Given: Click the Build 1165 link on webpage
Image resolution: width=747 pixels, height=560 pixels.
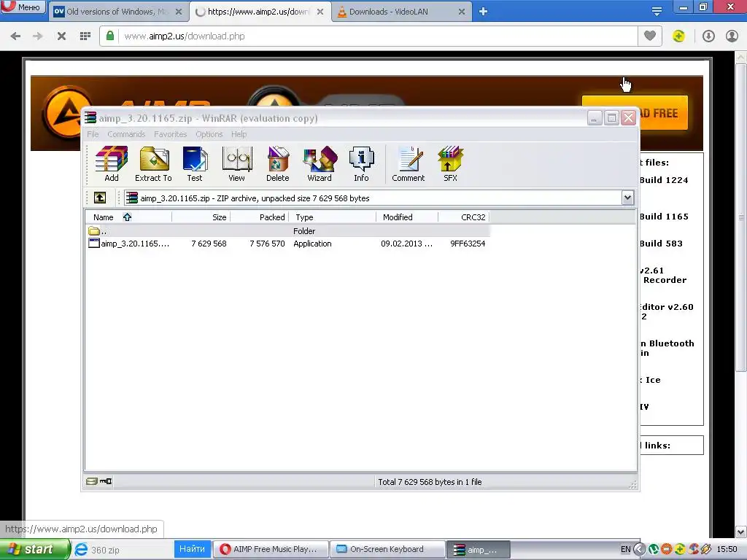Looking at the screenshot, I should coord(664,217).
